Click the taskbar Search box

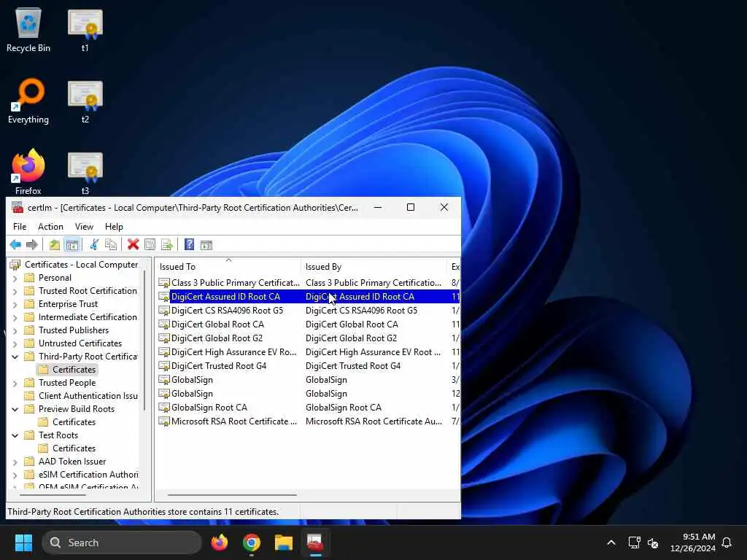[x=122, y=542]
